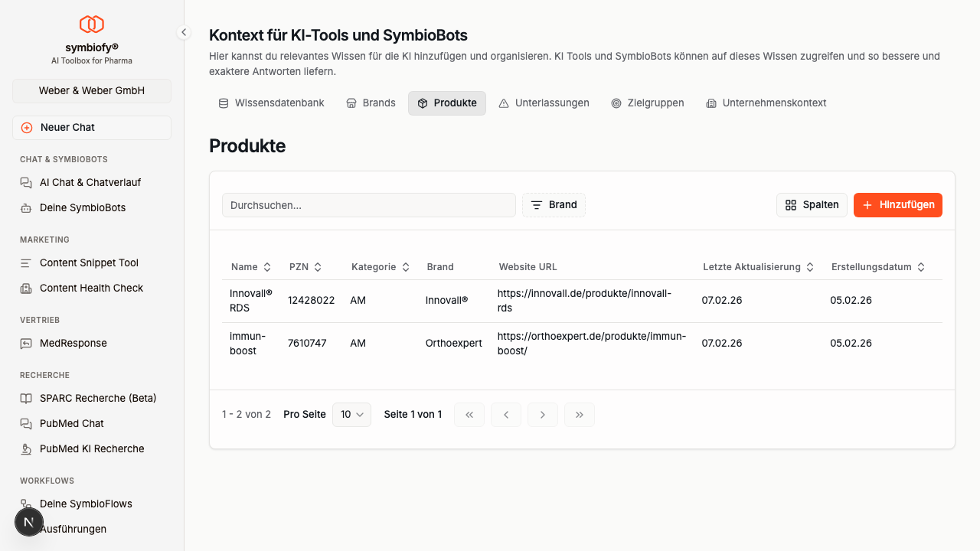
Task: Switch to the Zielgruppen tab
Action: click(647, 103)
